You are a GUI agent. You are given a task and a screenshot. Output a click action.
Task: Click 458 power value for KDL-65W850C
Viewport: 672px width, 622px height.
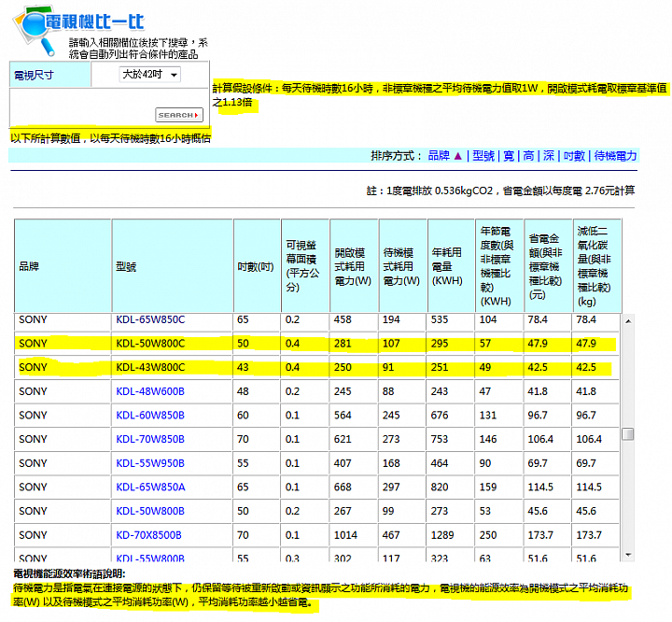click(343, 319)
